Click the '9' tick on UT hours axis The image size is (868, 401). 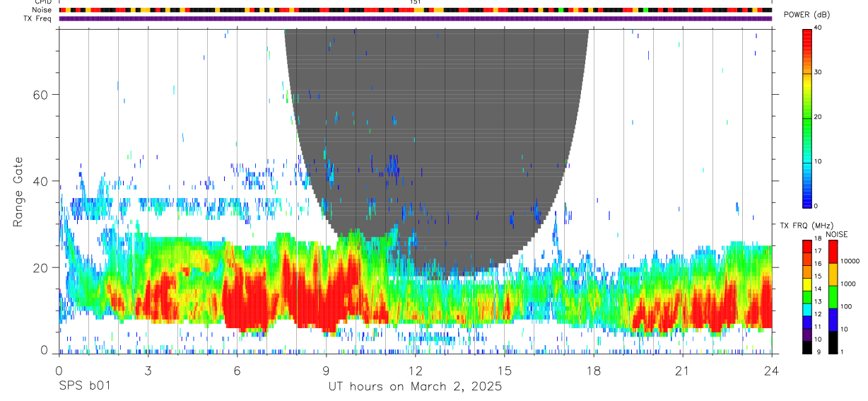(x=326, y=370)
